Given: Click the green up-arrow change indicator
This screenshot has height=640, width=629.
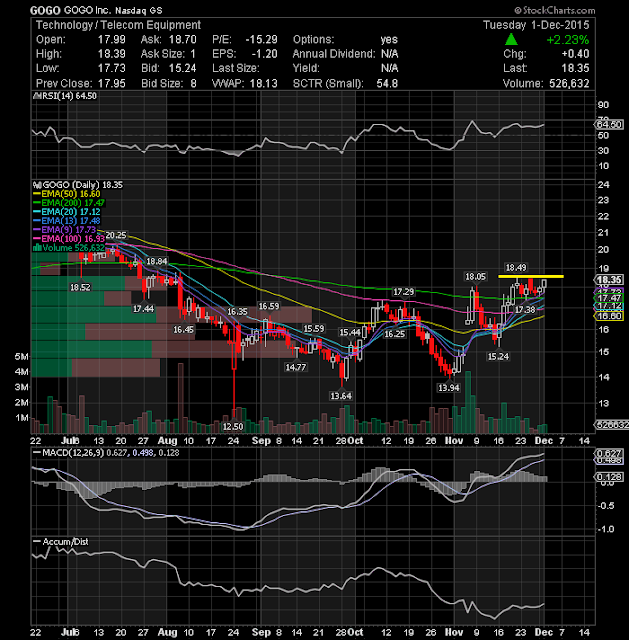Looking at the screenshot, I should 511,40.
